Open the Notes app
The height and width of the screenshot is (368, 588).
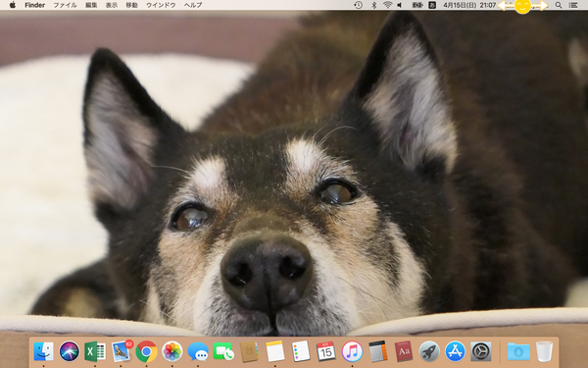274,352
